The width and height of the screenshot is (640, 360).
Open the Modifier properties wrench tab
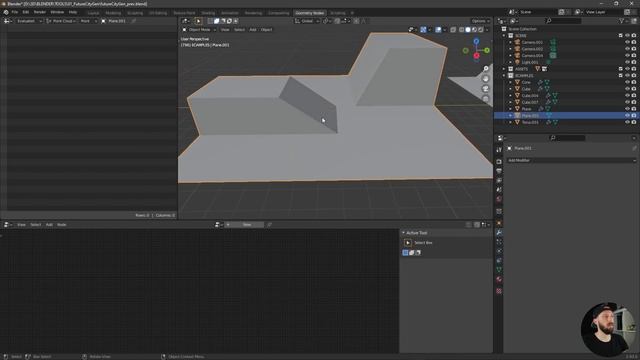pos(499,233)
